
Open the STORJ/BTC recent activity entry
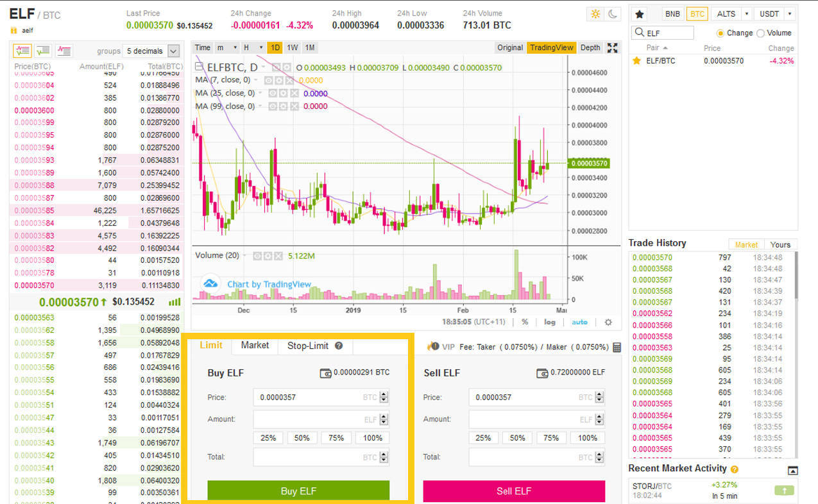tap(714, 491)
